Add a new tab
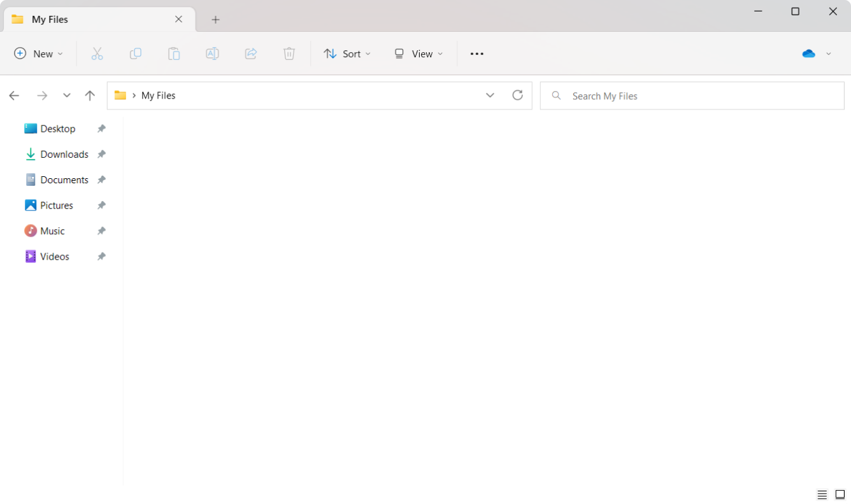This screenshot has height=504, width=851. coord(215,20)
